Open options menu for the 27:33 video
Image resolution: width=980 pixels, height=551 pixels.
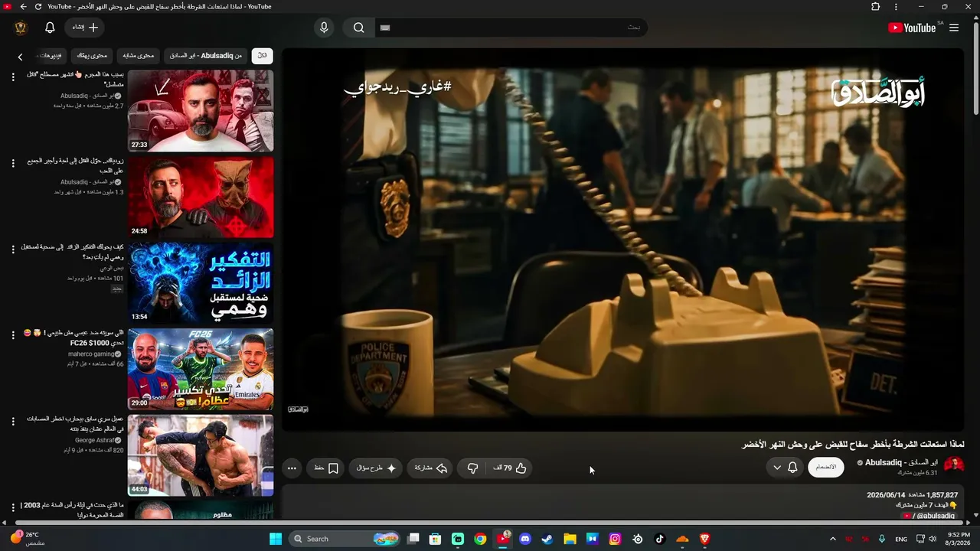pos(13,77)
